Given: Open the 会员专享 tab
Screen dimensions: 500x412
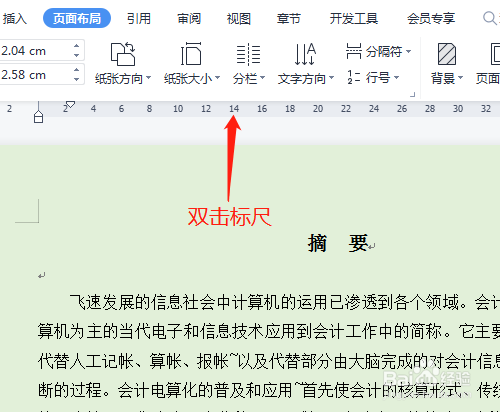Looking at the screenshot, I should tap(431, 19).
